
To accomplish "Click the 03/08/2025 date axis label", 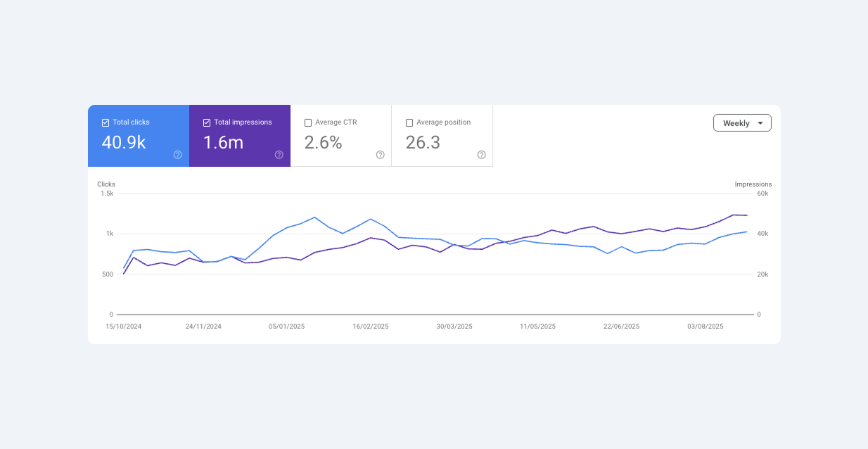I will pos(705,327).
